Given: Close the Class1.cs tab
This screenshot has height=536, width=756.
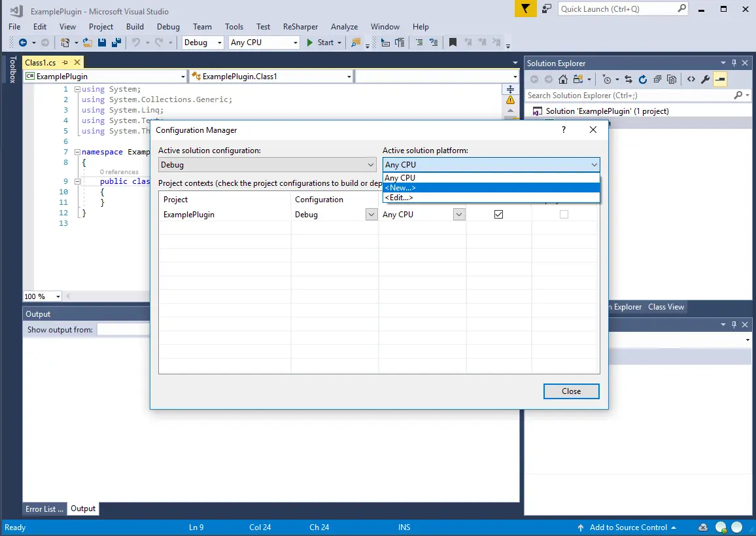Looking at the screenshot, I should [x=77, y=62].
